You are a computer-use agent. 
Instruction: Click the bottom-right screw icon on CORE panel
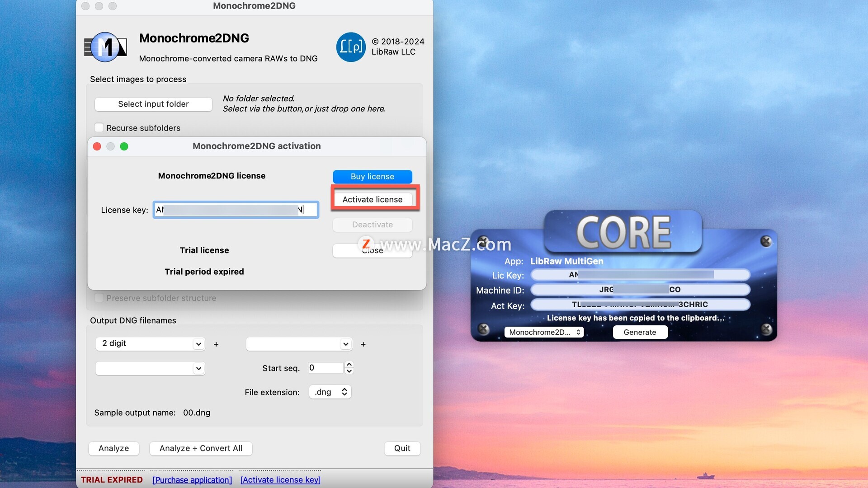(x=766, y=329)
